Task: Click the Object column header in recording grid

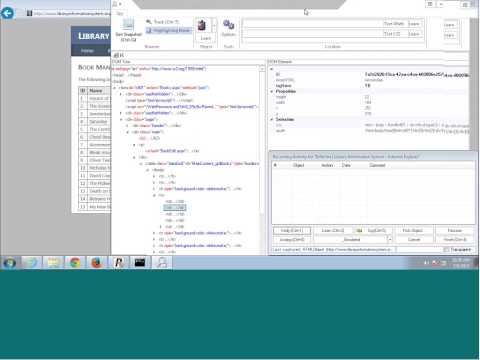Action: point(298,165)
